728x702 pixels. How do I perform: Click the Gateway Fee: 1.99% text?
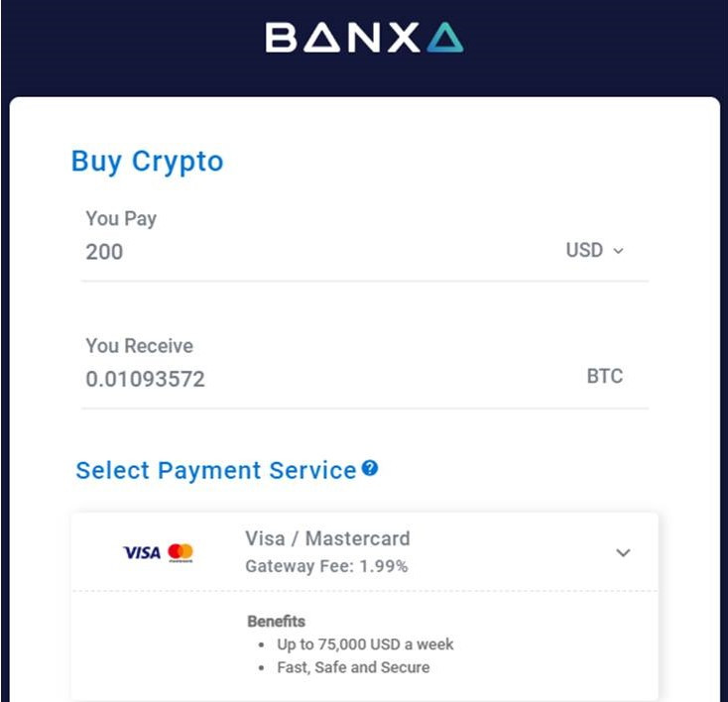tap(326, 566)
